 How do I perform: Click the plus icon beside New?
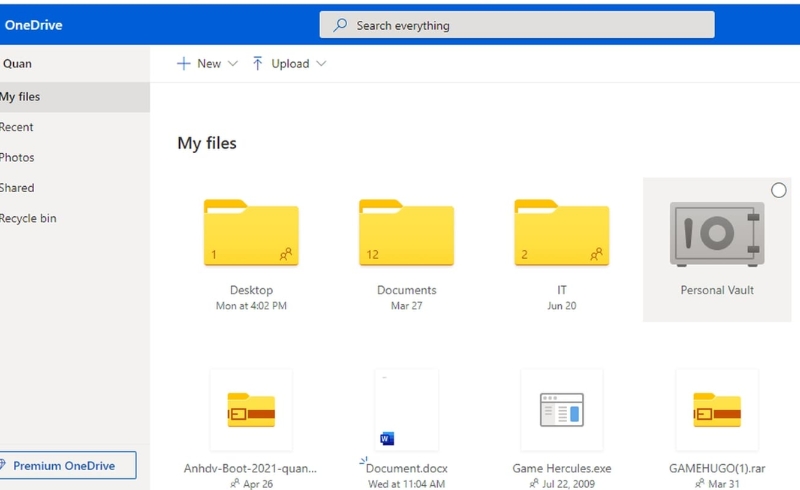(x=183, y=63)
